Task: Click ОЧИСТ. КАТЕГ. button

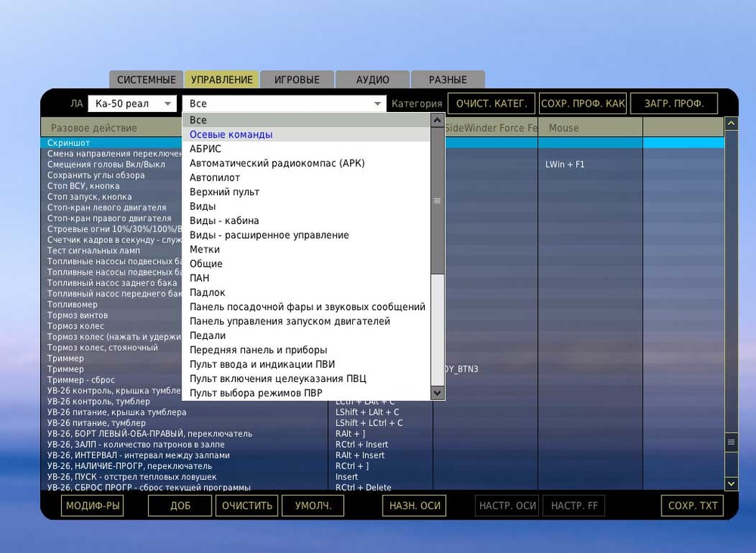Action: (491, 104)
